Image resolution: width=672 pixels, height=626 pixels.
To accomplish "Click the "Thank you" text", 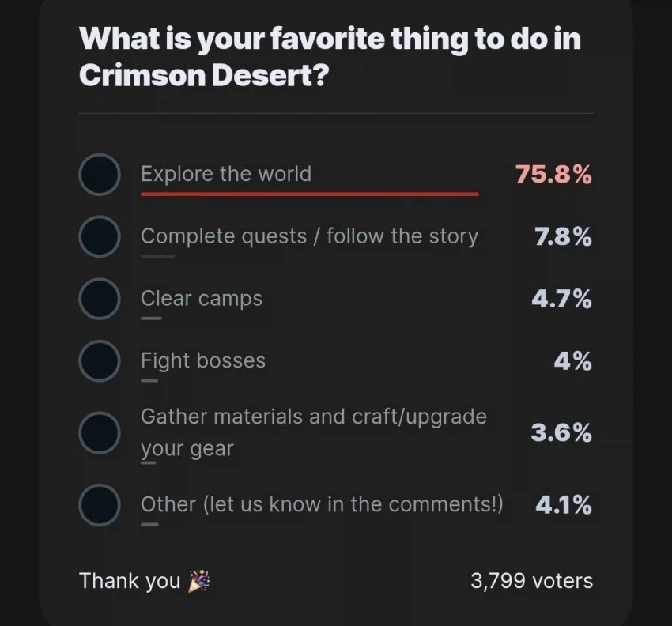I will click(x=130, y=581).
